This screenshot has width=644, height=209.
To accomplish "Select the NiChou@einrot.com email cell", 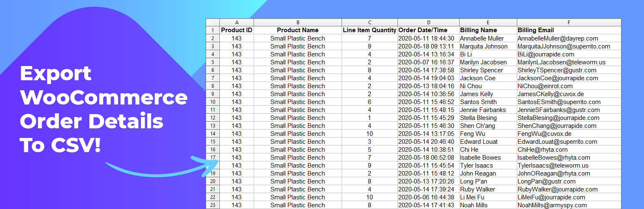I will click(x=545, y=86).
